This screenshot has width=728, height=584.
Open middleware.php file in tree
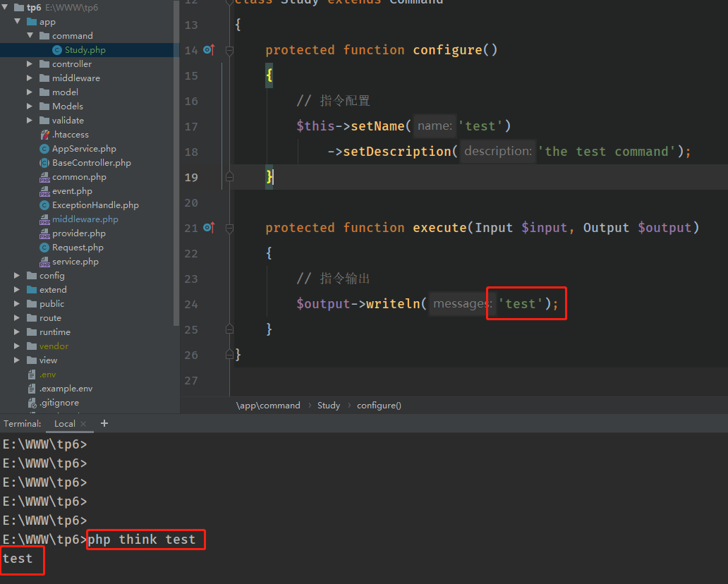coord(85,219)
